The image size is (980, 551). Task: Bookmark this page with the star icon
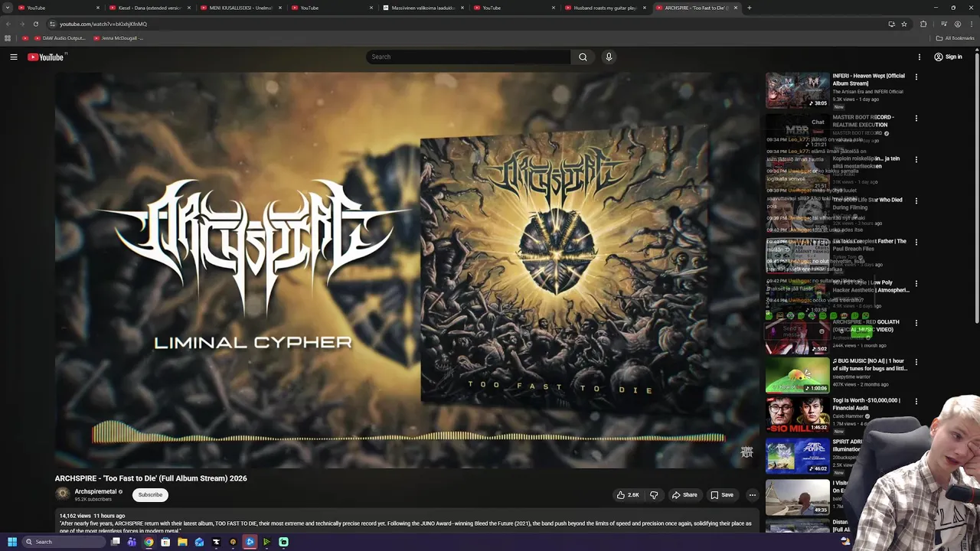[x=904, y=24]
